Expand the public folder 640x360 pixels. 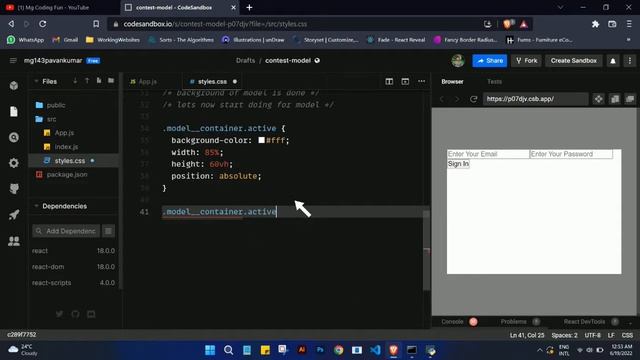click(x=56, y=105)
